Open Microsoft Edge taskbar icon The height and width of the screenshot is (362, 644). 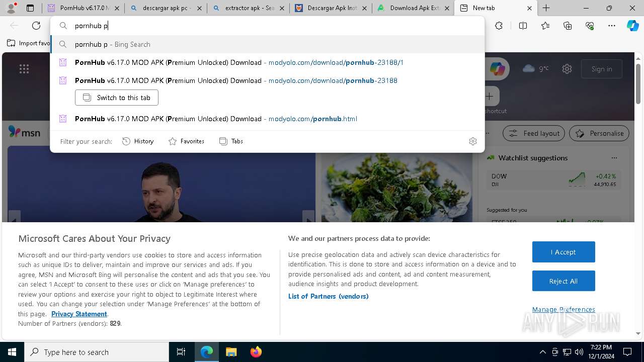pos(207,352)
